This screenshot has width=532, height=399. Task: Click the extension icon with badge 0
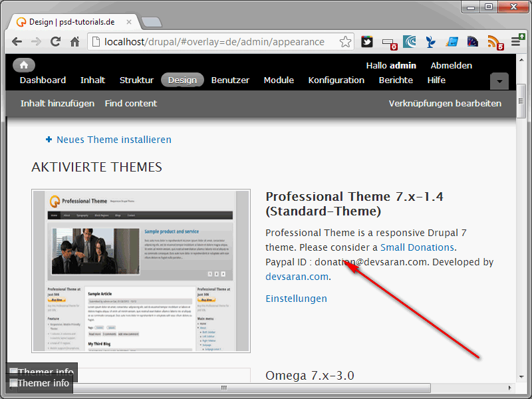pyautogui.click(x=390, y=43)
